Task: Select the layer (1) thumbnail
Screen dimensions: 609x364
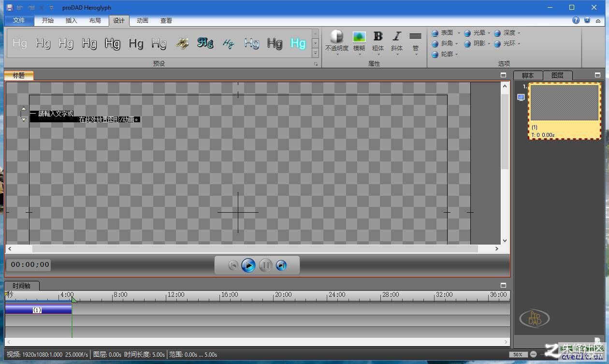Action: coord(565,111)
